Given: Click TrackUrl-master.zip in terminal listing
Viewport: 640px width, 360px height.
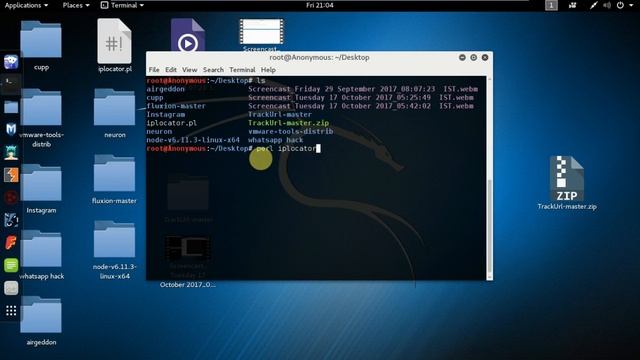Looking at the screenshot, I should click(288, 123).
